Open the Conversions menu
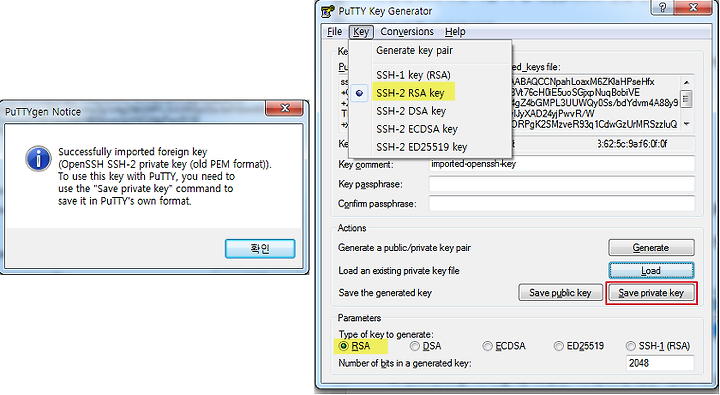This screenshot has height=395, width=720. coord(407,32)
